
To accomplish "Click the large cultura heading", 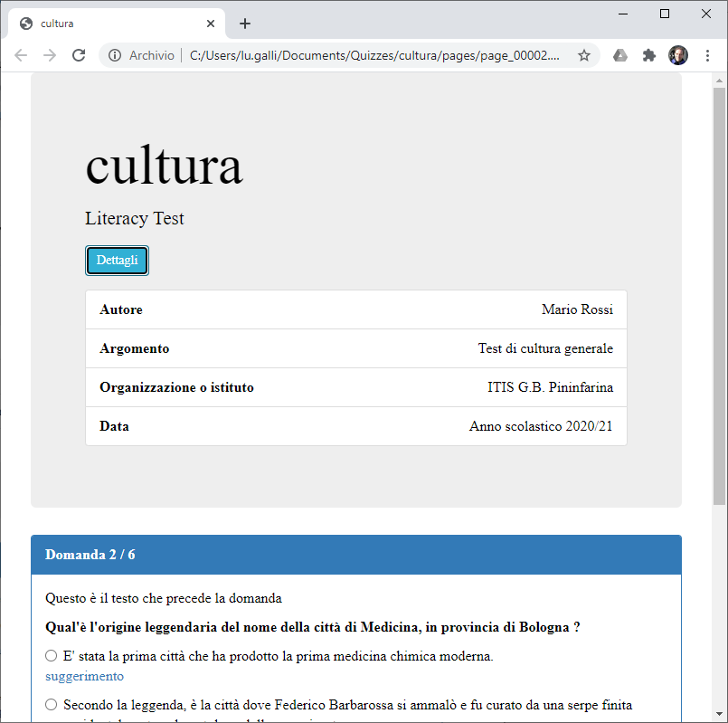I will click(x=164, y=166).
